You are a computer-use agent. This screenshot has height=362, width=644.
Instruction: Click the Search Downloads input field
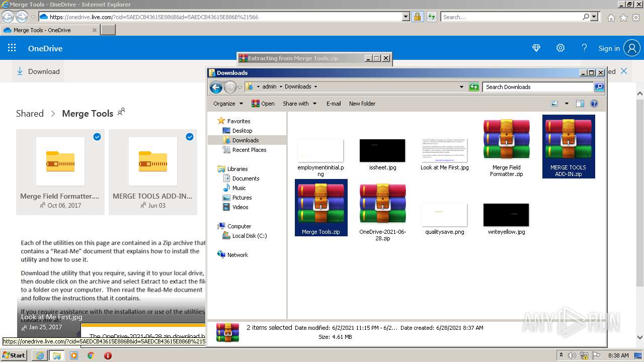[538, 87]
